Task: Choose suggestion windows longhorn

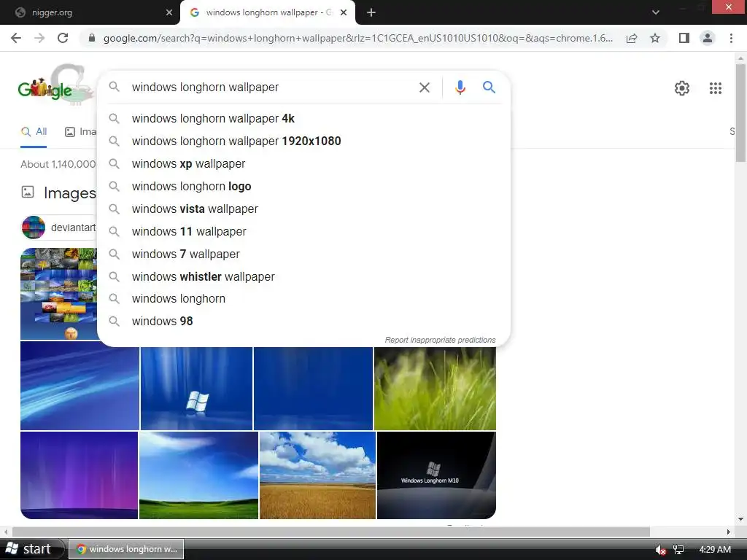Action: tap(303, 298)
